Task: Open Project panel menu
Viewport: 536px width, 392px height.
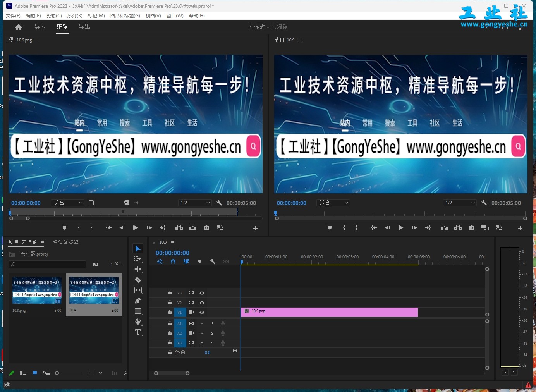Action: (x=42, y=242)
